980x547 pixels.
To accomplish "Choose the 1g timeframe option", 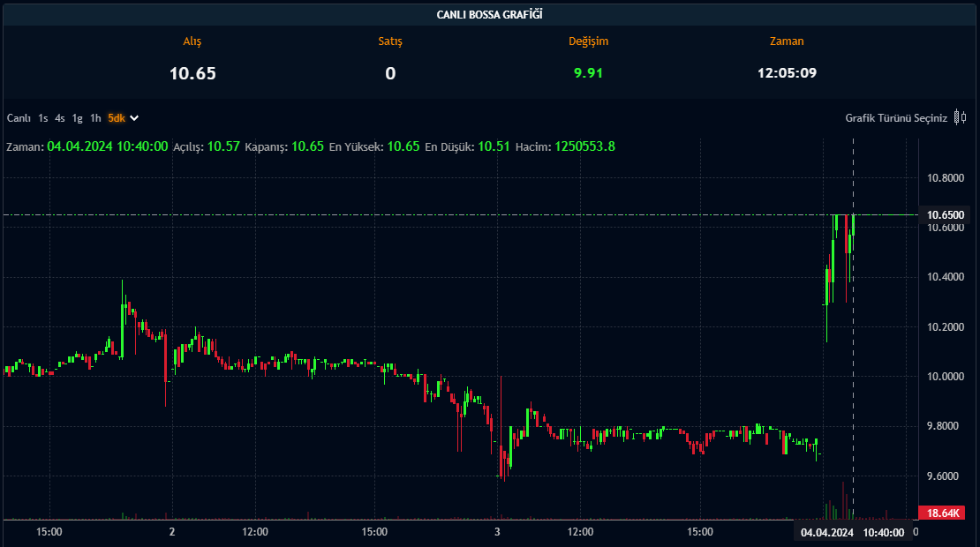I will coord(78,117).
